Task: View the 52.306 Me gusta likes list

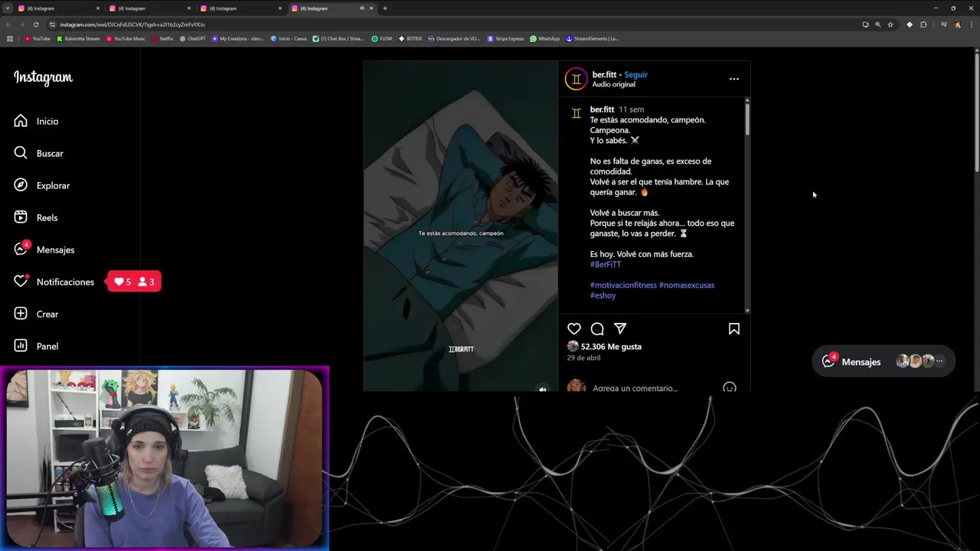Action: [x=611, y=347]
